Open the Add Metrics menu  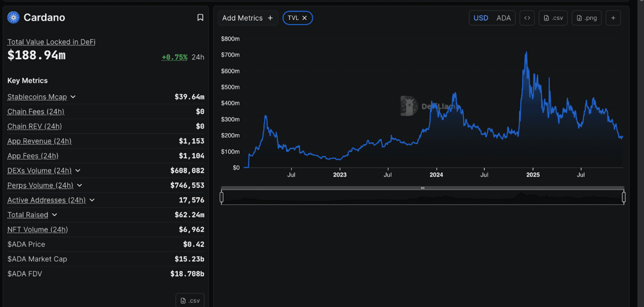(x=248, y=18)
